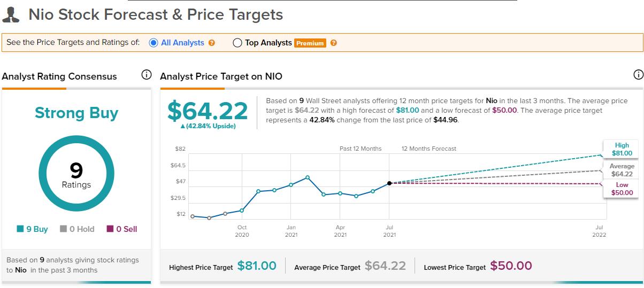Image resolution: width=644 pixels, height=288 pixels.
Task: Click the analyst silhouette icon beside title
Action: click(x=11, y=14)
